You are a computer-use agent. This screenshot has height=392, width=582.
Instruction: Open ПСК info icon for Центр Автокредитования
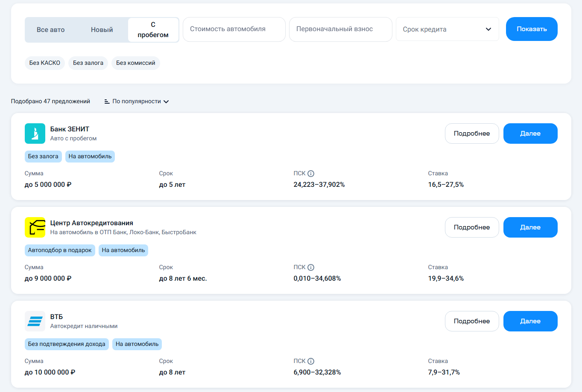pyautogui.click(x=311, y=267)
